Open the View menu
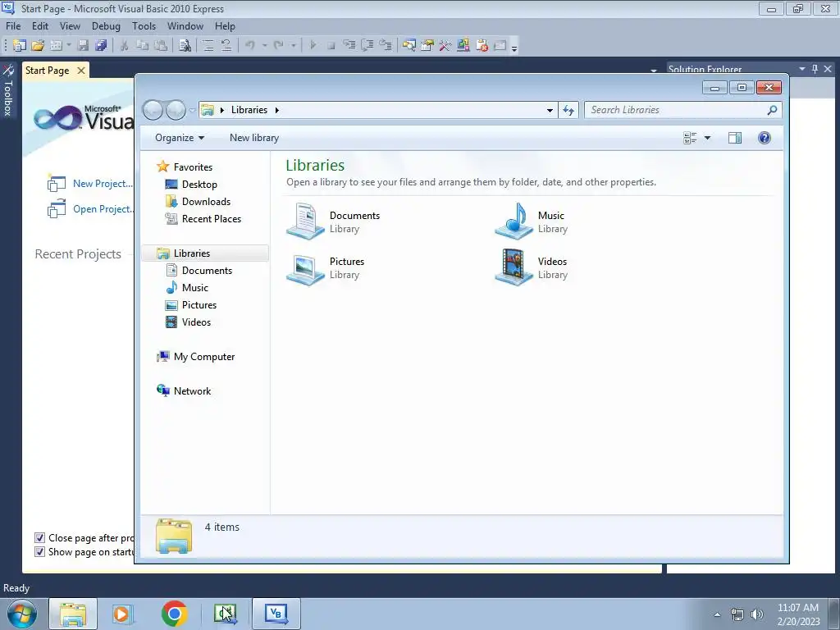Viewport: 840px width, 630px height. (70, 25)
